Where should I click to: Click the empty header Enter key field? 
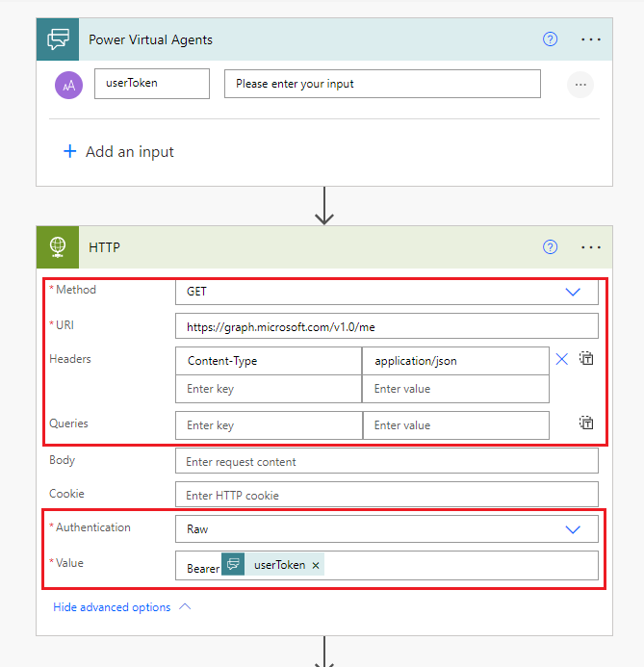[x=269, y=389]
